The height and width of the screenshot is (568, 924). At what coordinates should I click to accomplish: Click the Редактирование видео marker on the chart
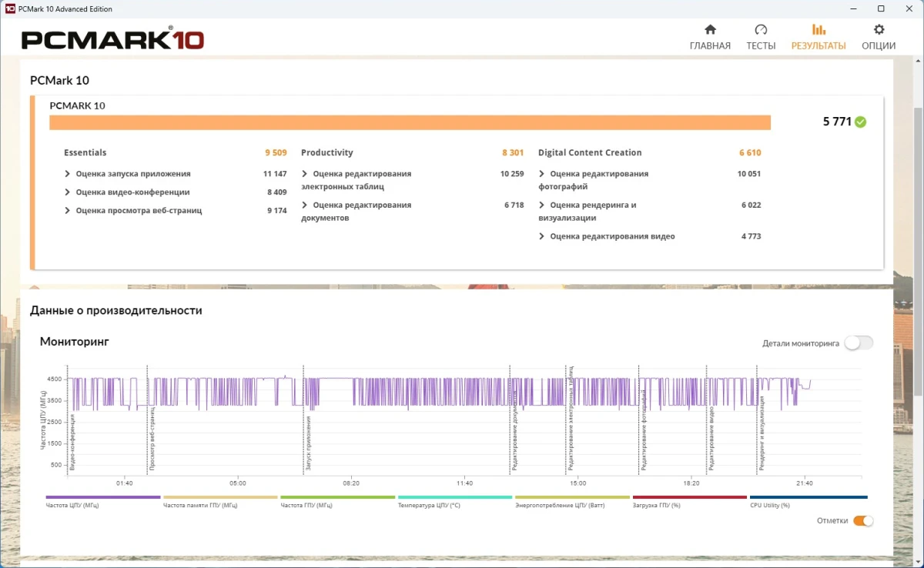[x=712, y=439]
